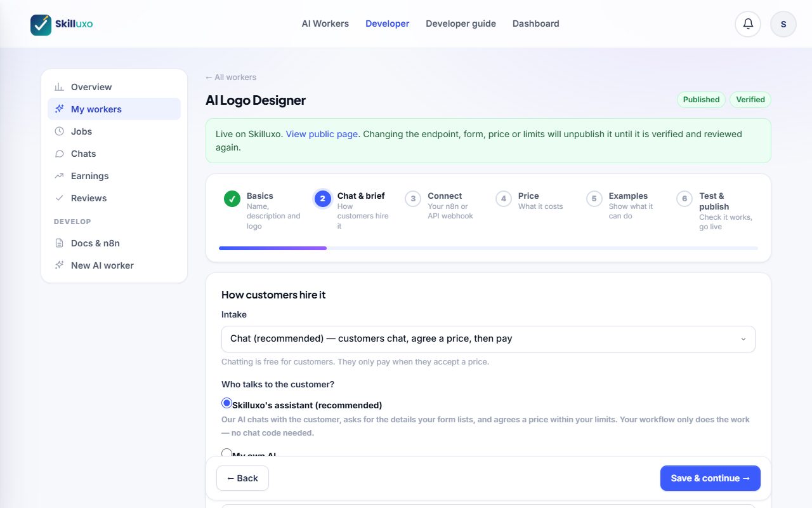Viewport: 812px width, 508px height.
Task: Click the Overview bar chart icon
Action: (x=59, y=87)
